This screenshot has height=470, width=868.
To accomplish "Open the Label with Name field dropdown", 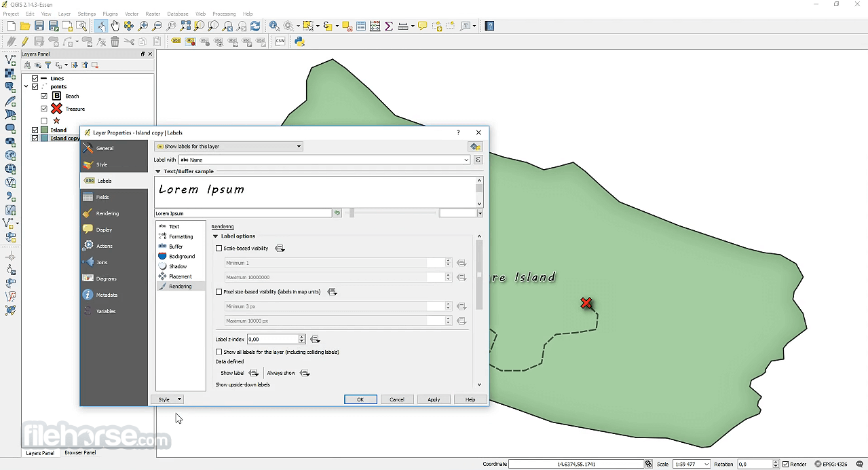I will point(324,160).
